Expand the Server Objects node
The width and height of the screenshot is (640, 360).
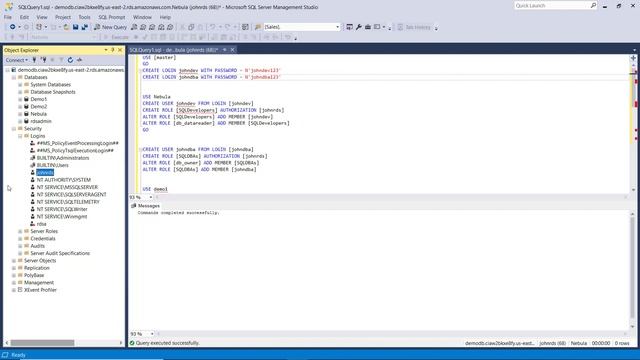pos(14,261)
